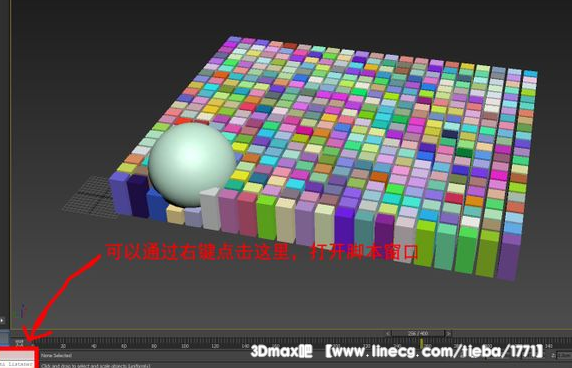Viewport: 572px width, 368px height.
Task: Jump to frame 60 on the track bar
Action: (x=124, y=346)
